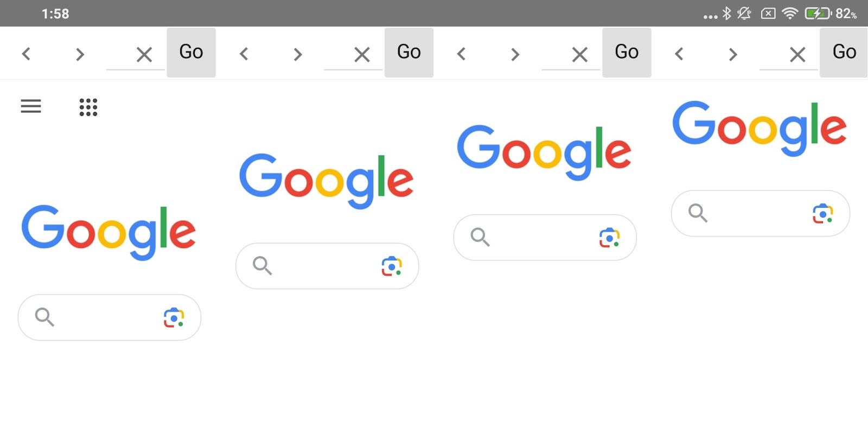Image resolution: width=868 pixels, height=434 pixels.
Task: Go forward in the third browser pane
Action: click(x=515, y=54)
